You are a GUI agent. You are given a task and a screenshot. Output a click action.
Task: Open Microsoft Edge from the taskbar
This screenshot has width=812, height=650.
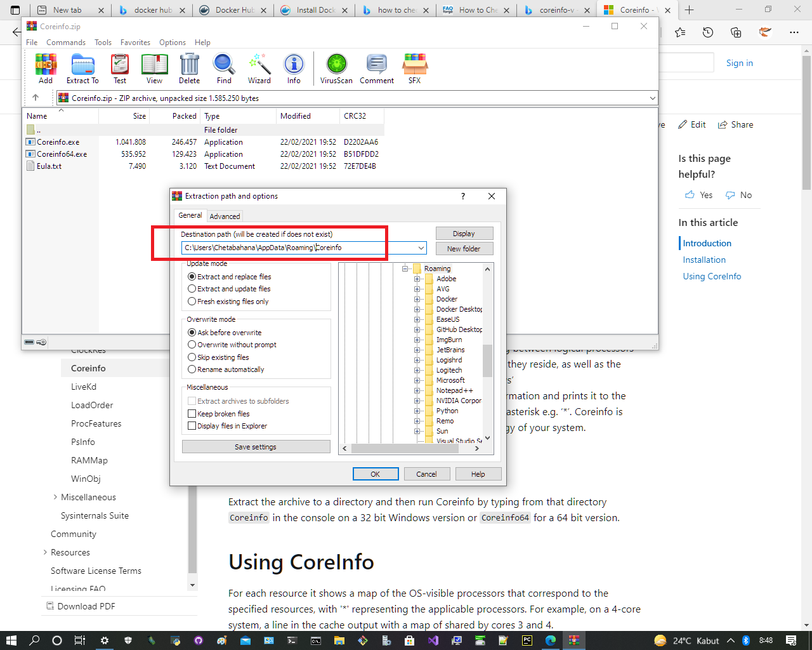(551, 640)
